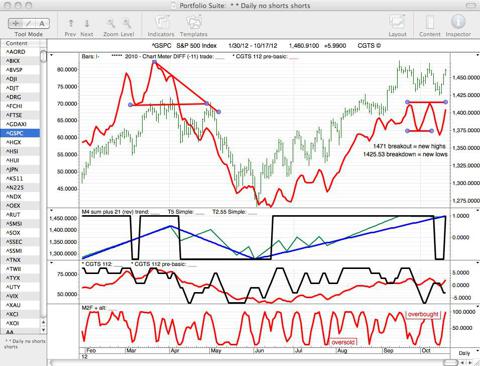The width and height of the screenshot is (480, 366).
Task: Open the Templates toolbar icon
Action: 194,23
